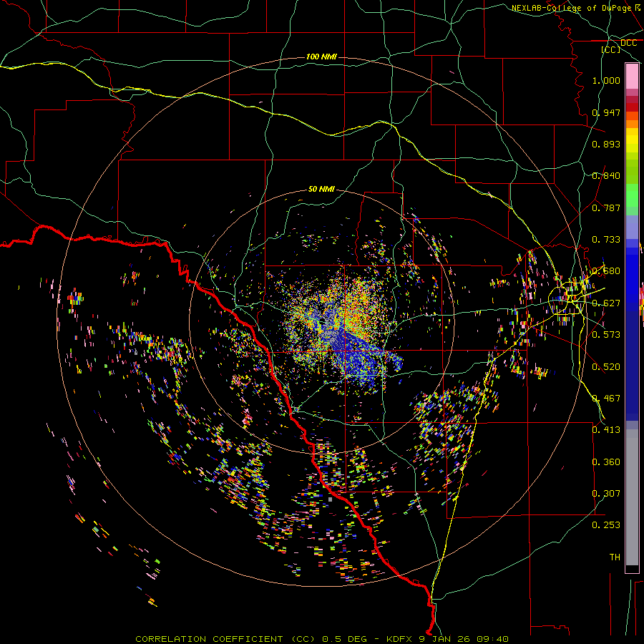This screenshot has width=644, height=644.
Task: Click the KDFX station identifier in caption
Action: (400, 639)
